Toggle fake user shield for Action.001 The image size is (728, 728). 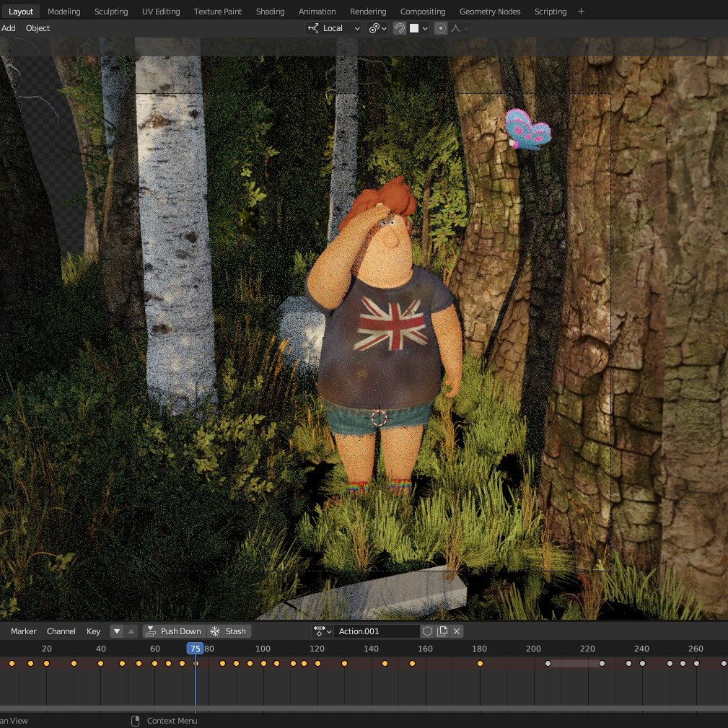pyautogui.click(x=427, y=631)
